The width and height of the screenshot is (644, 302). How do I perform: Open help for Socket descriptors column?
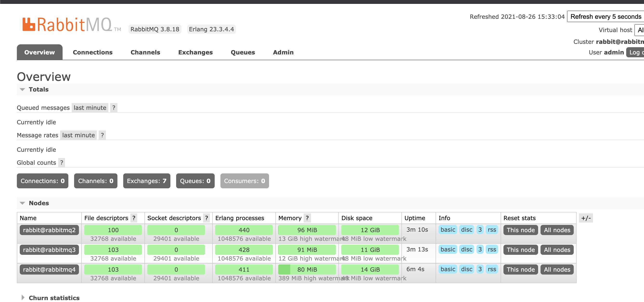click(x=206, y=218)
